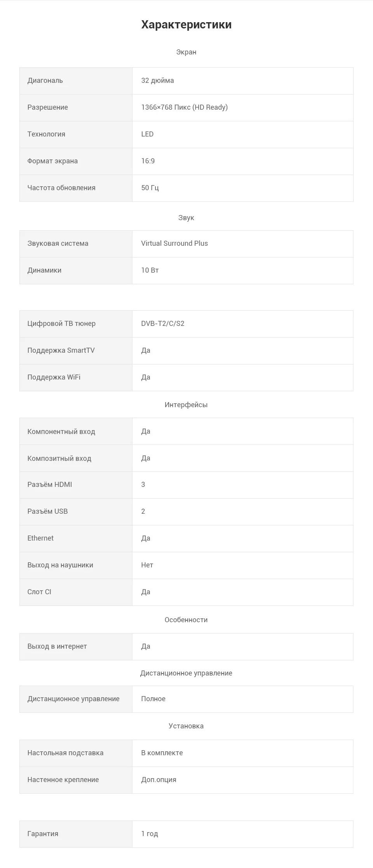Click the Поддержка WiFi label
The width and height of the screenshot is (373, 868).
(x=54, y=377)
